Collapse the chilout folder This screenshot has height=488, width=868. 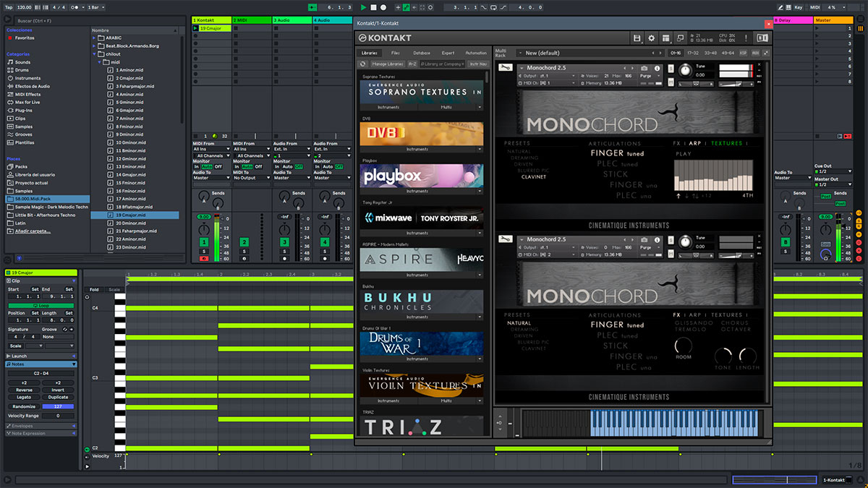(95, 53)
